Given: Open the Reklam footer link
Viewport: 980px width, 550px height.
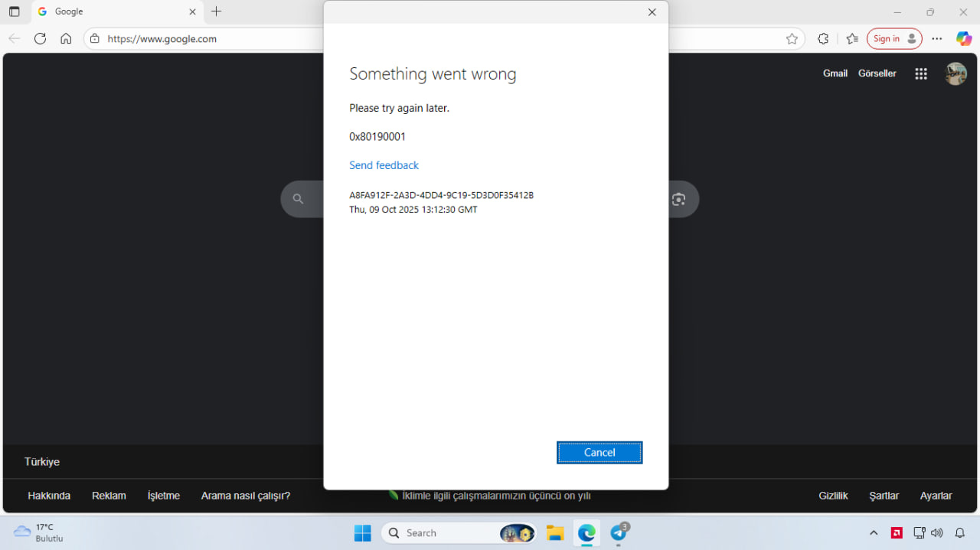Looking at the screenshot, I should [x=109, y=496].
